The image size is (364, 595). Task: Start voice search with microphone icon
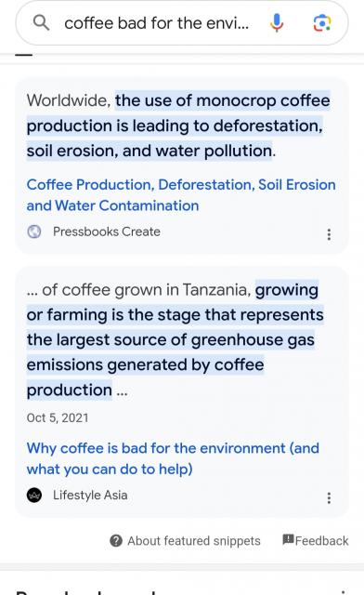[277, 22]
